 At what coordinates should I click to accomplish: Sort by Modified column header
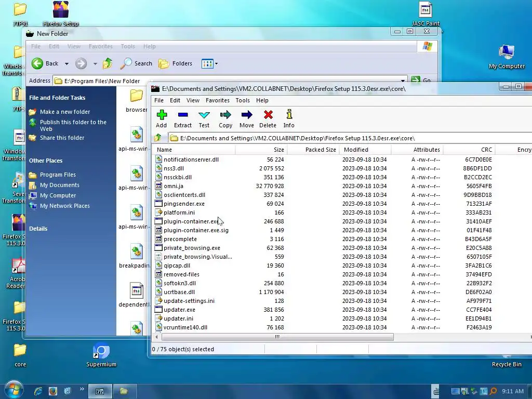(365, 150)
